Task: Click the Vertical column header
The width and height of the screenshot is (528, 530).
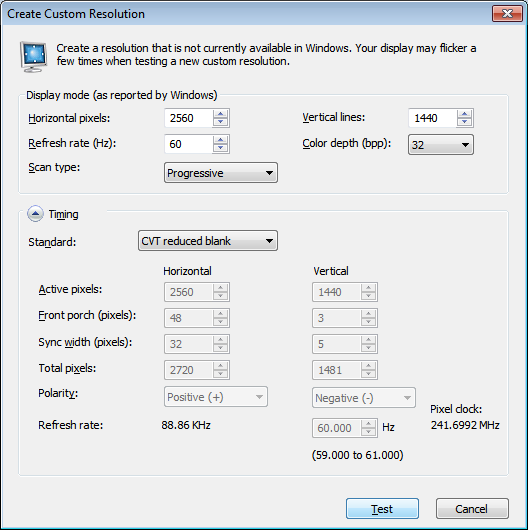Action: [x=331, y=271]
